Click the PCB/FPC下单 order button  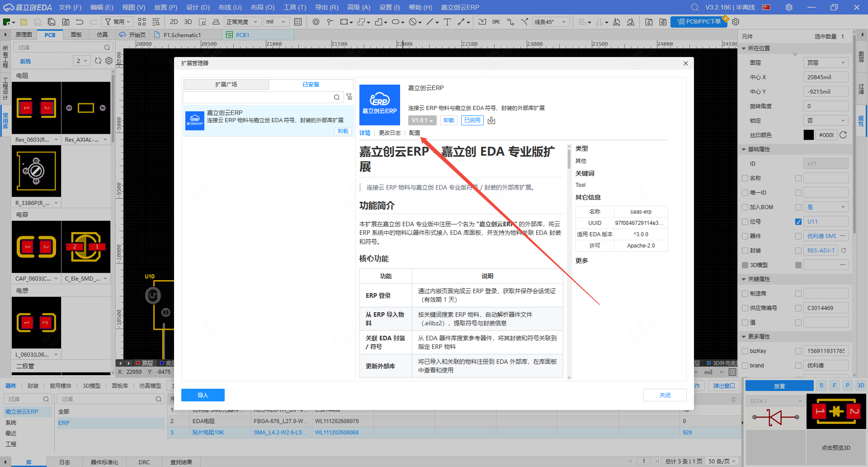pyautogui.click(x=699, y=22)
